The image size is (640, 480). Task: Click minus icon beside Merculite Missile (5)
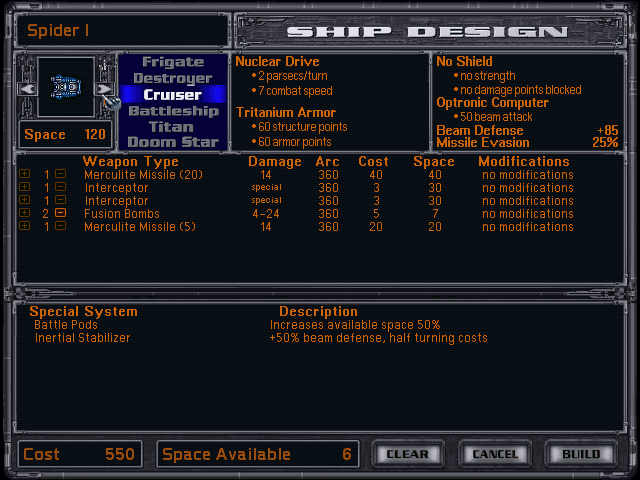[x=60, y=227]
